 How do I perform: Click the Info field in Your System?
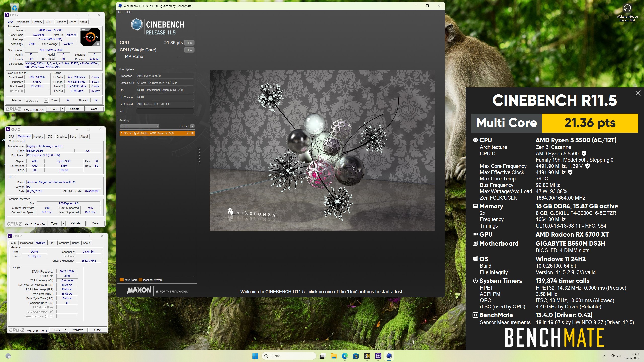click(x=165, y=111)
